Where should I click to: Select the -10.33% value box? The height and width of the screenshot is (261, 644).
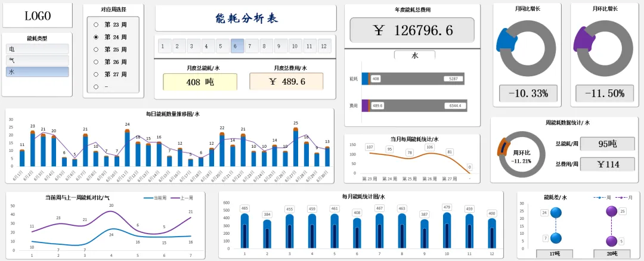click(528, 94)
